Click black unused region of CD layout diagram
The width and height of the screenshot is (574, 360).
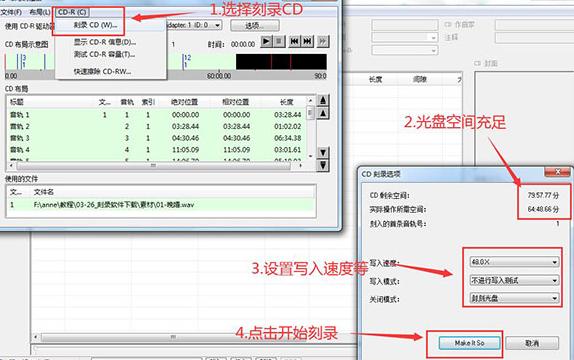(281, 62)
